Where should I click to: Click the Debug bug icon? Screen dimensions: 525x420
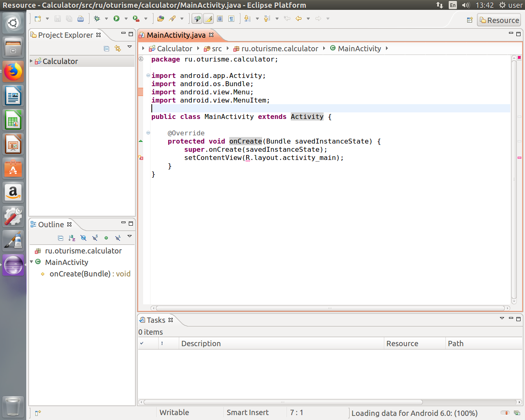click(97, 18)
